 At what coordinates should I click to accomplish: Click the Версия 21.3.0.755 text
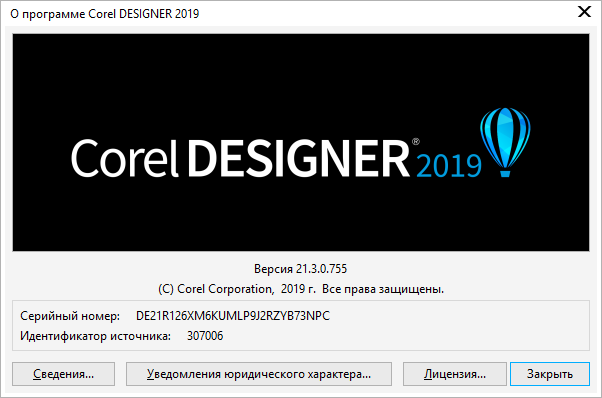coord(301,269)
